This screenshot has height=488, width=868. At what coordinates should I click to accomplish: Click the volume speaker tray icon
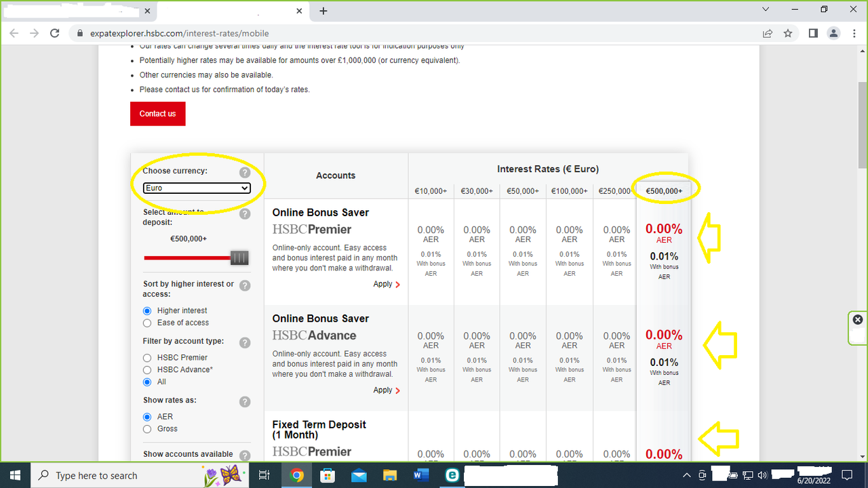(x=762, y=475)
